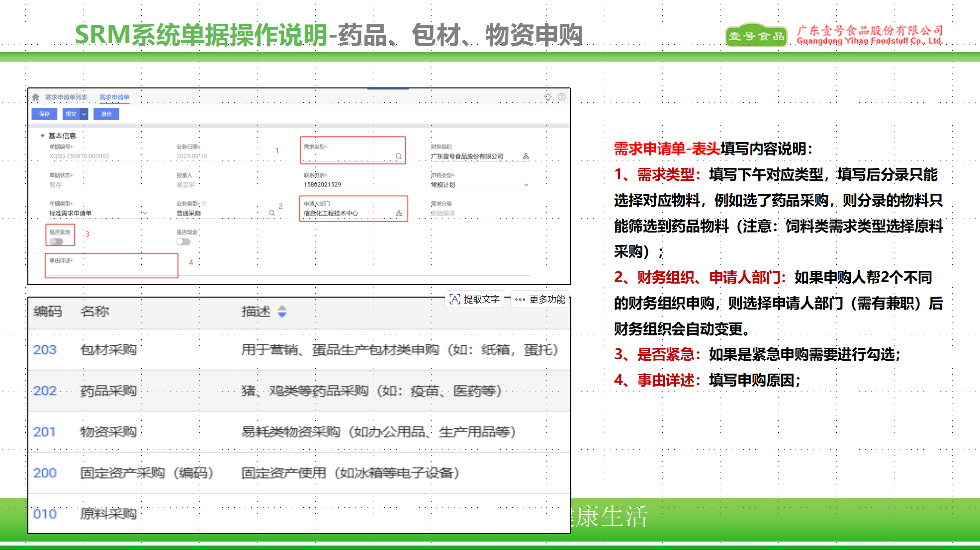This screenshot has width=980, height=550.
Task: Toggle the 是否现金 switch
Action: click(x=183, y=242)
